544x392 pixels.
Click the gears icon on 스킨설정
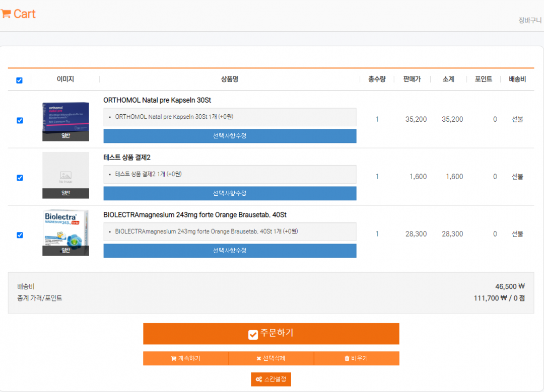tap(259, 379)
